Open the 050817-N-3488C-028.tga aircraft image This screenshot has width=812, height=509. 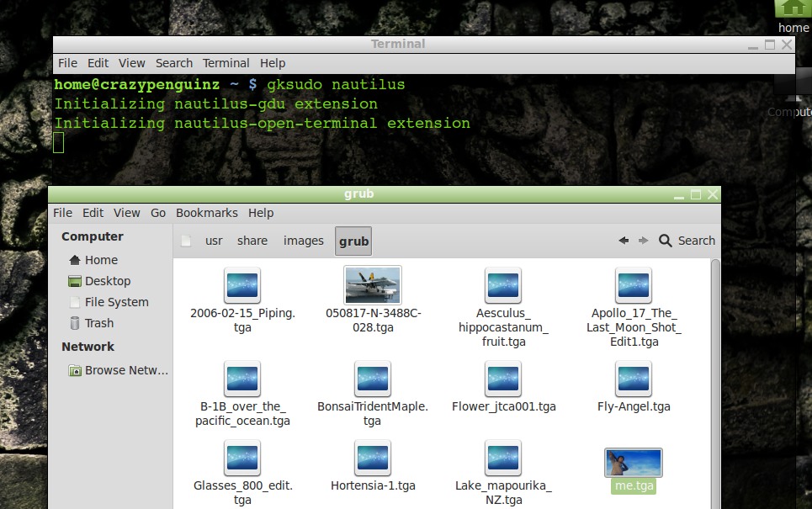[372, 284]
